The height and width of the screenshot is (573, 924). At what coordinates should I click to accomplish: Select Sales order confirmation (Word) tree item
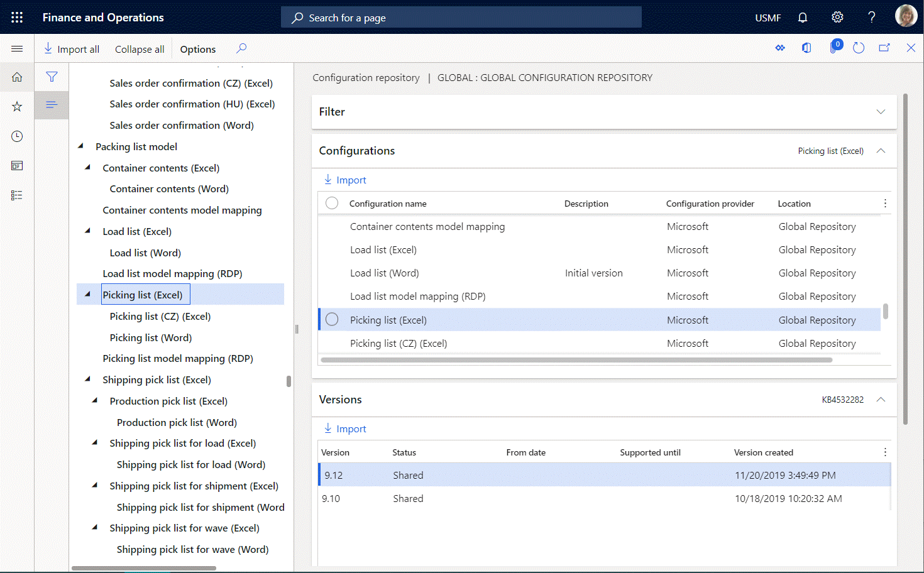click(182, 125)
